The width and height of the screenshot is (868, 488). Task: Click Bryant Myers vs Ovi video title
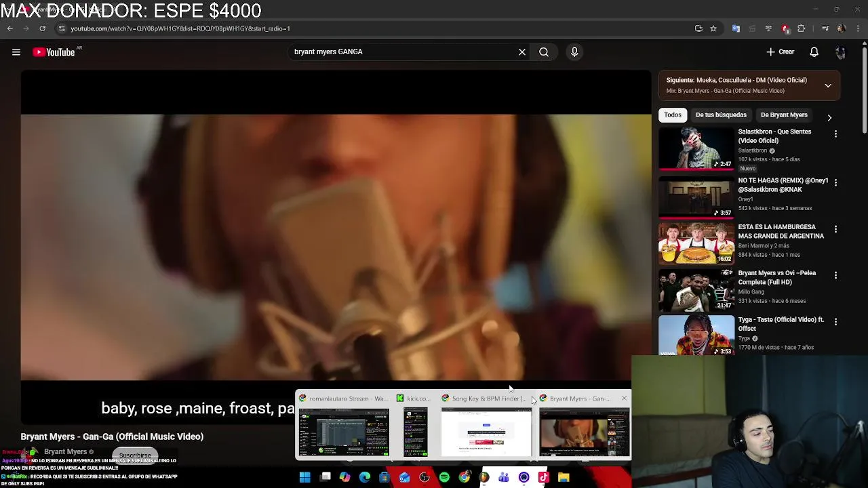pos(777,278)
